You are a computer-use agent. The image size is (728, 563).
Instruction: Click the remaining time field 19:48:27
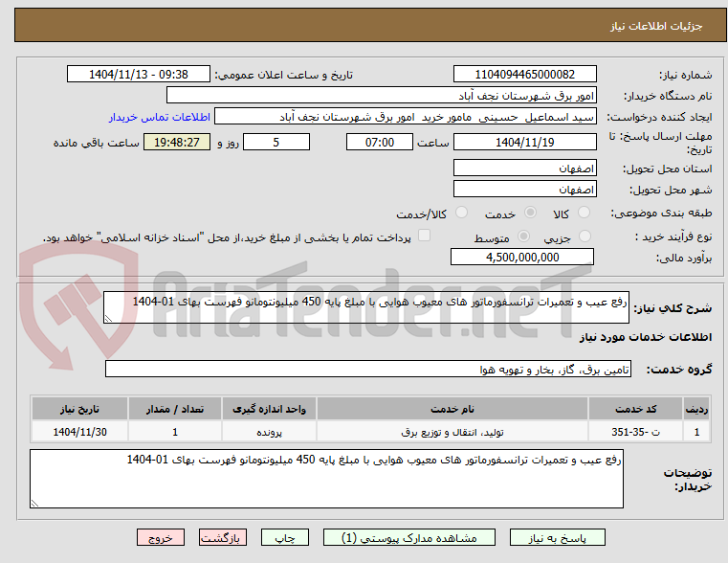tap(176, 142)
